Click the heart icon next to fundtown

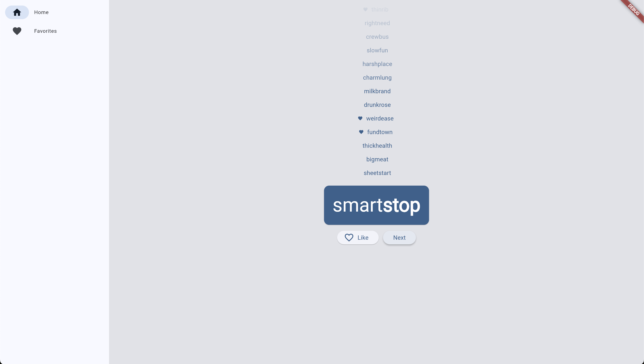(x=361, y=132)
